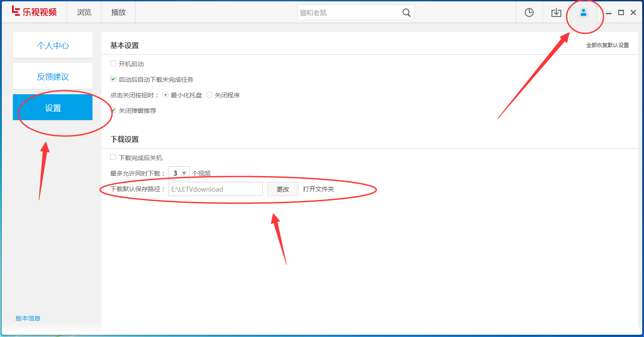Click the user profile icon
The image size is (644, 337).
point(584,12)
